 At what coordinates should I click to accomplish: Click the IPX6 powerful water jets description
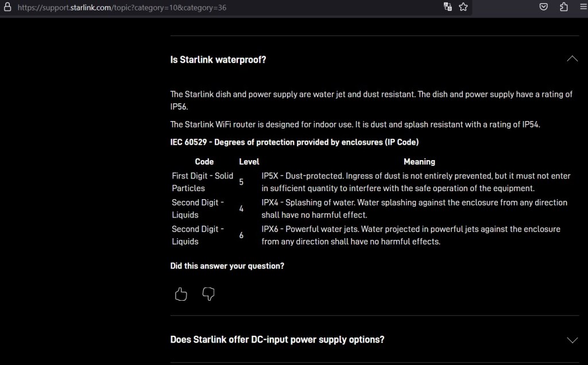pyautogui.click(x=411, y=235)
